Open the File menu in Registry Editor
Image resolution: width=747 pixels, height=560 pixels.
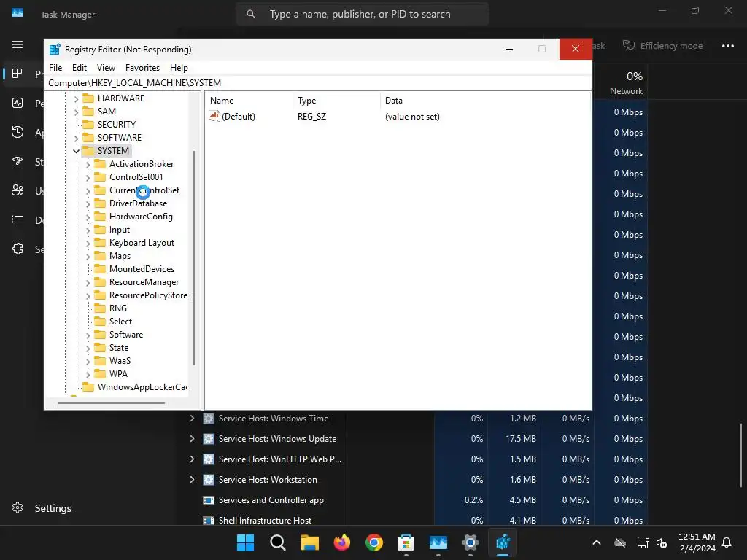tap(55, 68)
